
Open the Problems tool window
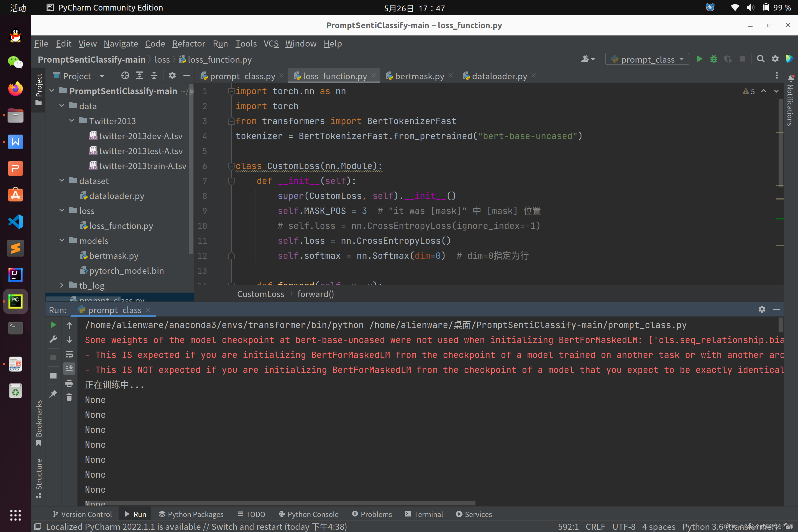click(x=372, y=514)
